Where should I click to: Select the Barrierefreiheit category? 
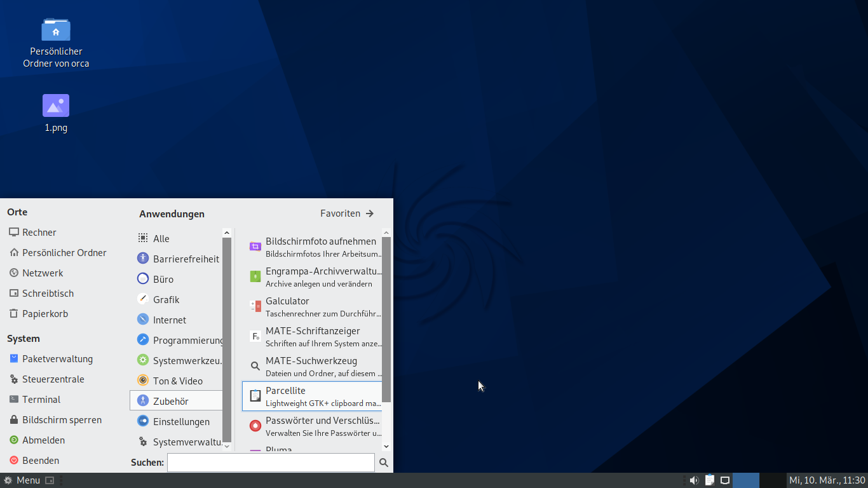pos(176,259)
